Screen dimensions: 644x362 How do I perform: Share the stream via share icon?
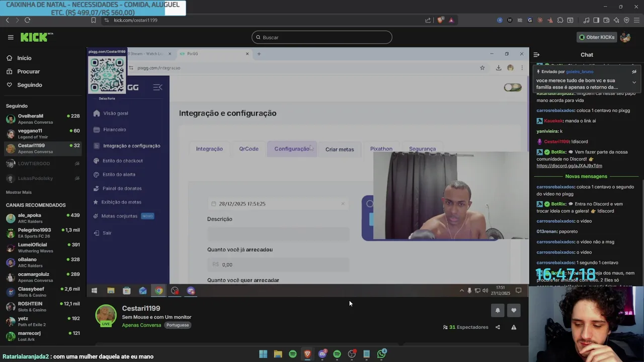click(x=498, y=327)
